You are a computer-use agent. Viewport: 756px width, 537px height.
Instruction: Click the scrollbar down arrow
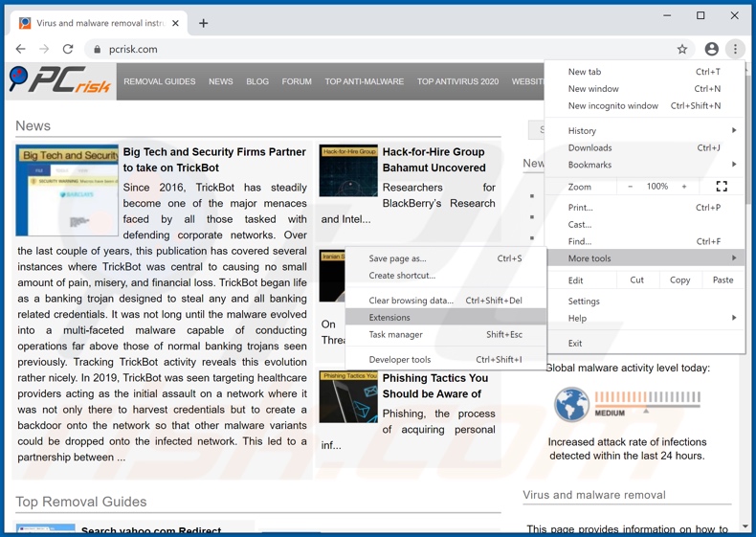745,526
